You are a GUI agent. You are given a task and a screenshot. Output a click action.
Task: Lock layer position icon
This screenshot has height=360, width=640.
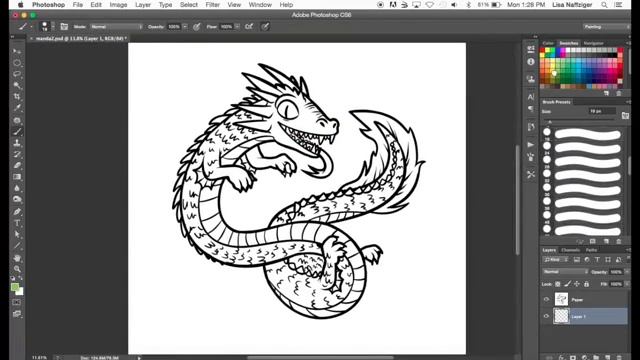(x=577, y=284)
